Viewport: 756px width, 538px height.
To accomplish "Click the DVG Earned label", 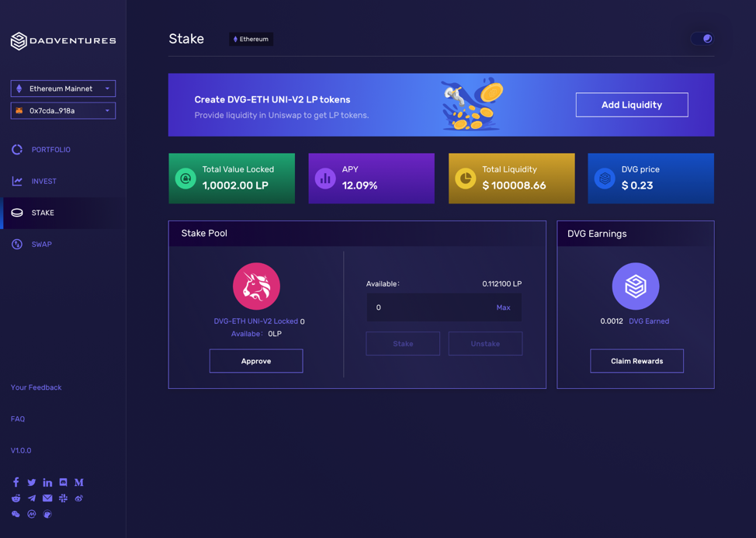I will [649, 321].
